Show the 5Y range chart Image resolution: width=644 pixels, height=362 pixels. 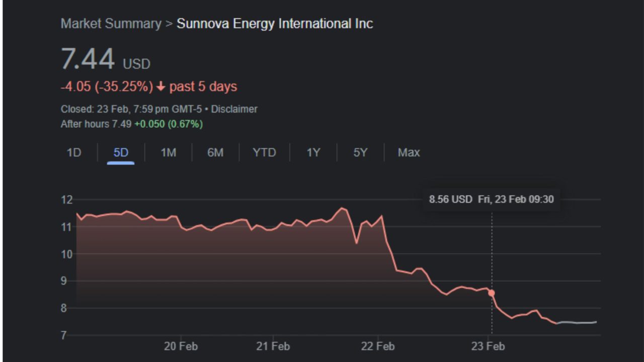pyautogui.click(x=360, y=152)
